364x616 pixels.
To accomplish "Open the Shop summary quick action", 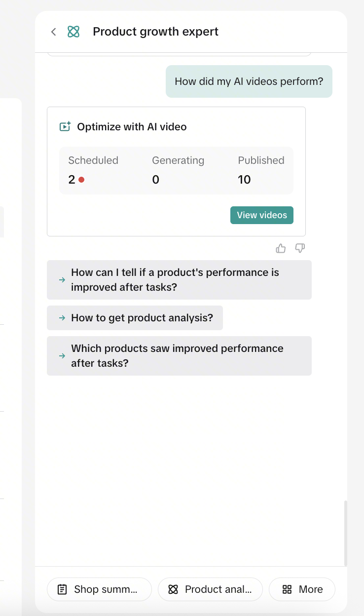I will click(x=99, y=589).
